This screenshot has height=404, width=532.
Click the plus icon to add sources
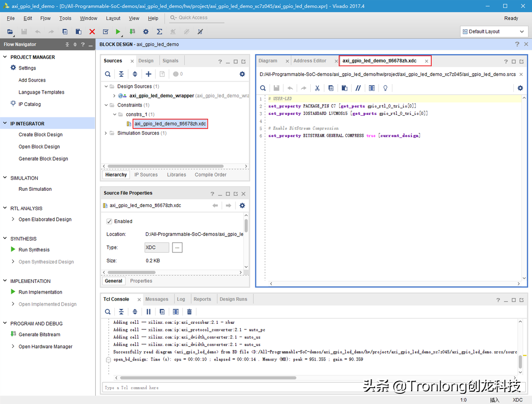149,74
